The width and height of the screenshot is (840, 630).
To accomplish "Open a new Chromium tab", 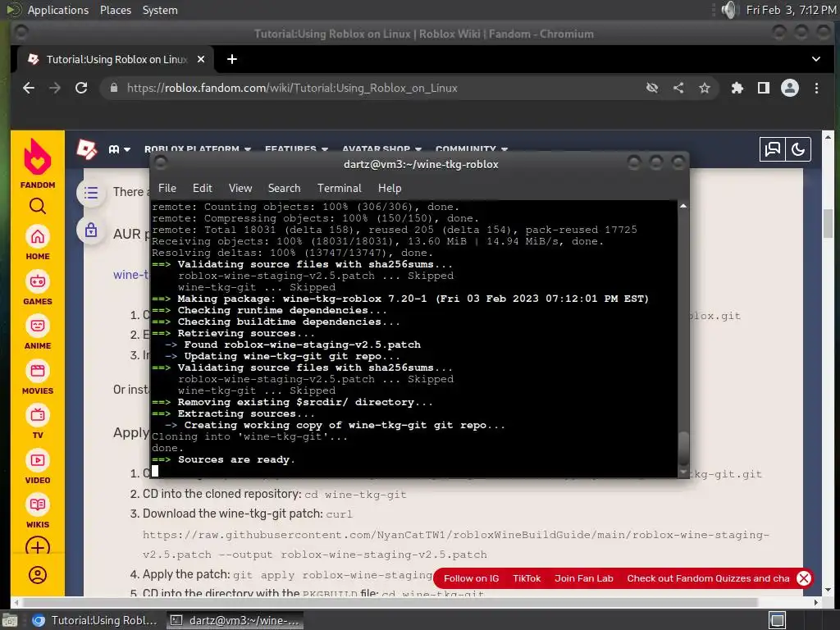I will [232, 59].
